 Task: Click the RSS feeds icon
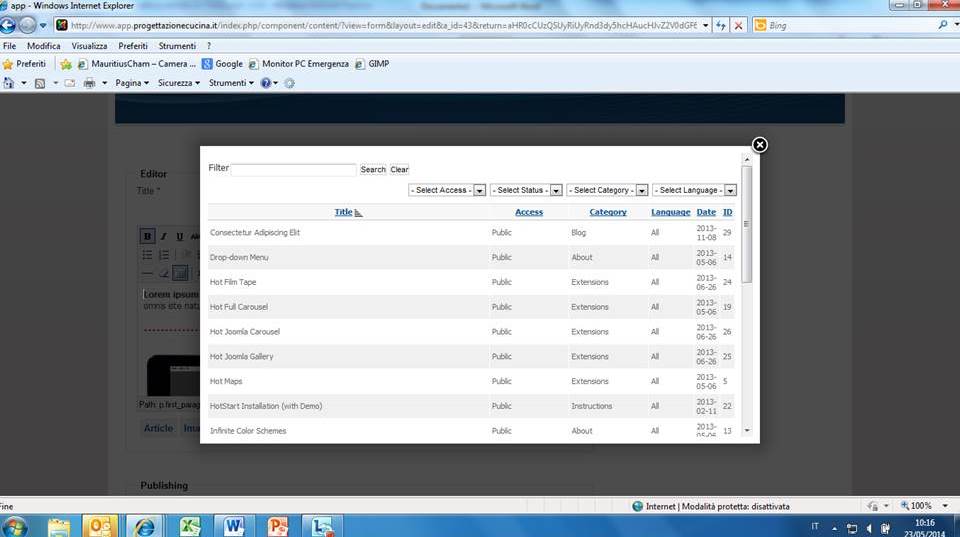click(x=40, y=83)
